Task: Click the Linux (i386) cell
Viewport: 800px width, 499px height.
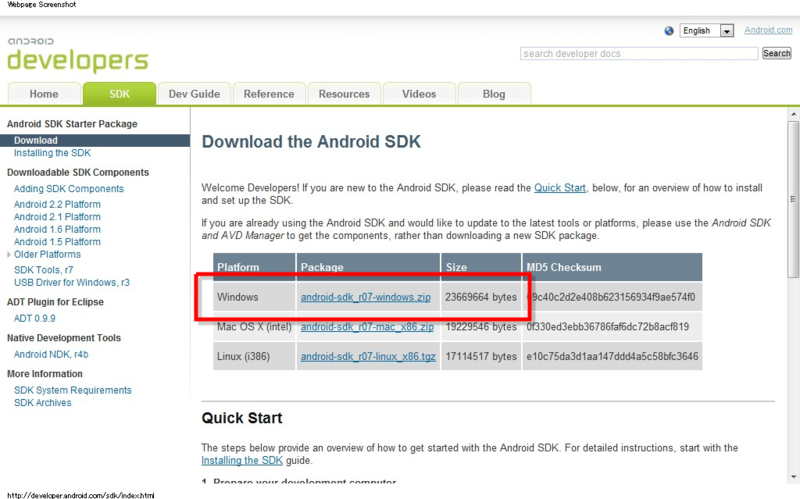Action: pyautogui.click(x=255, y=356)
